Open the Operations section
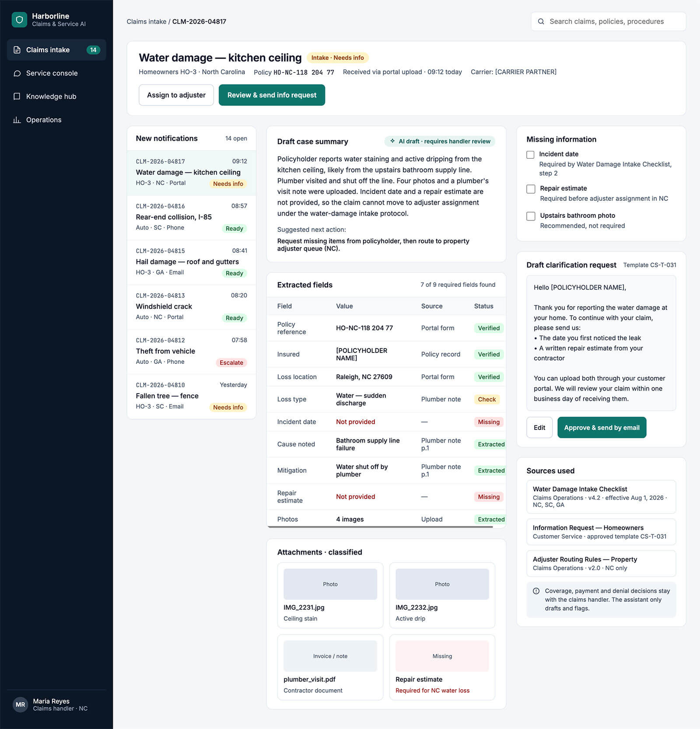700x729 pixels. (56, 120)
